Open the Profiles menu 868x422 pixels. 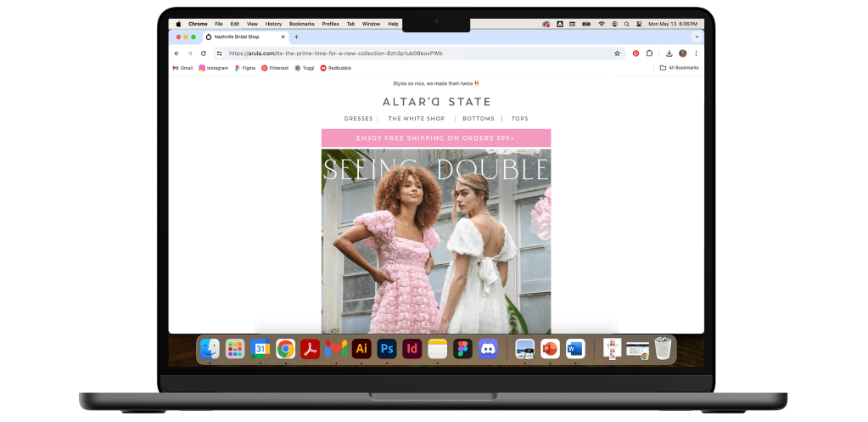(330, 24)
